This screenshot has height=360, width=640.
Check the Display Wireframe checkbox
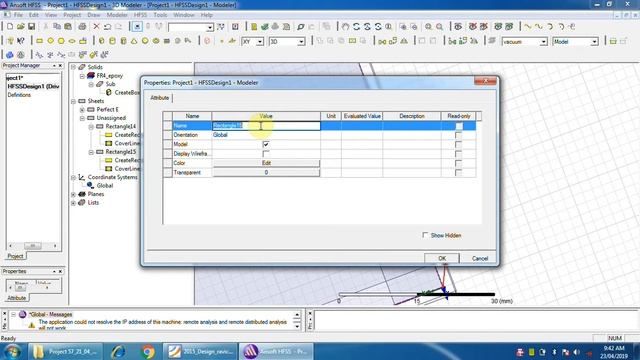point(266,153)
